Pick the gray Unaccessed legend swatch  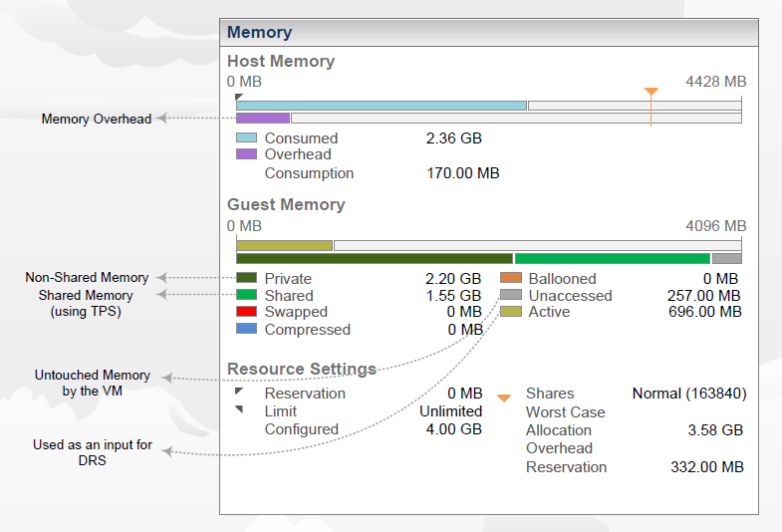510,296
